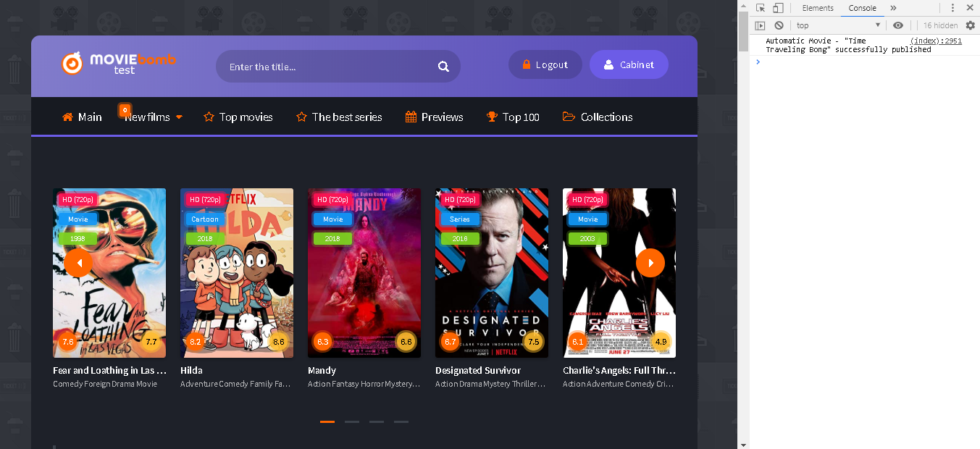The height and width of the screenshot is (449, 980).
Task: Switch to the DevTools Console tab
Action: click(x=863, y=8)
